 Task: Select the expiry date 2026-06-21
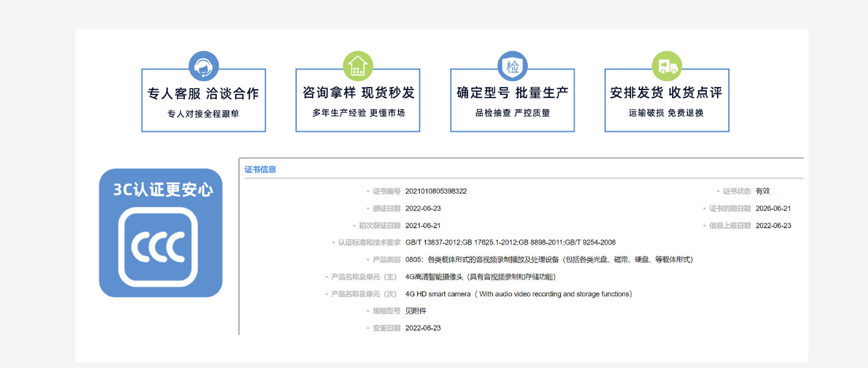click(773, 208)
